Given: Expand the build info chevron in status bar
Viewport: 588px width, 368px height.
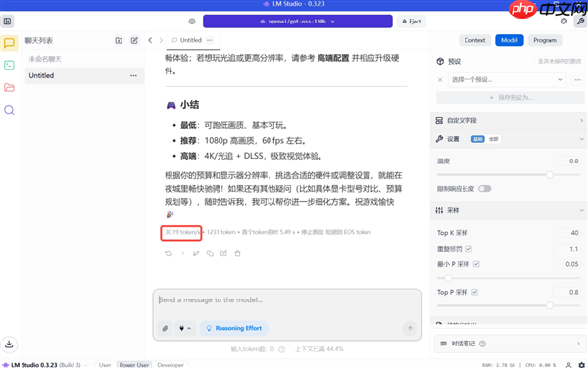Looking at the screenshot, I should coord(86,365).
